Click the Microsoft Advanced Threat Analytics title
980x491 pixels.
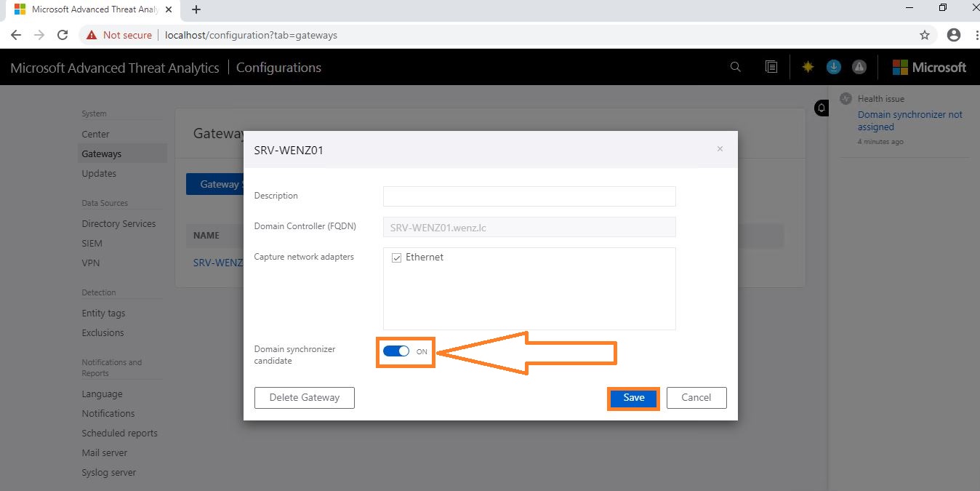[x=115, y=68]
